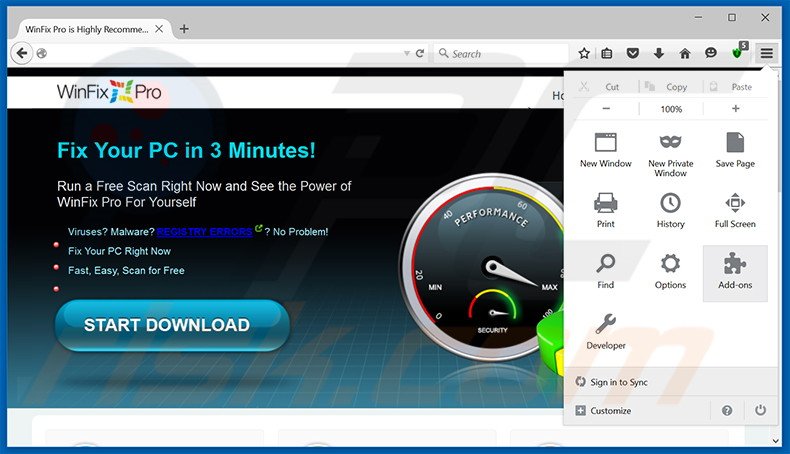Close the WinFix Pro tab

pos(159,29)
